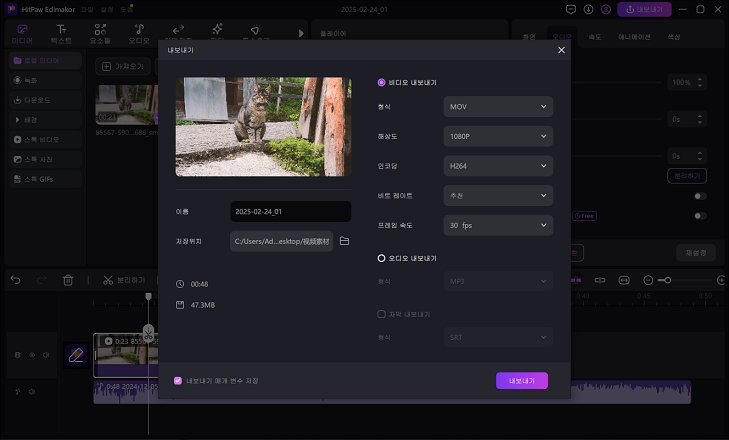This screenshot has height=440, width=729.
Task: Click the outlined Detach button in properties panel
Action: pos(687,176)
